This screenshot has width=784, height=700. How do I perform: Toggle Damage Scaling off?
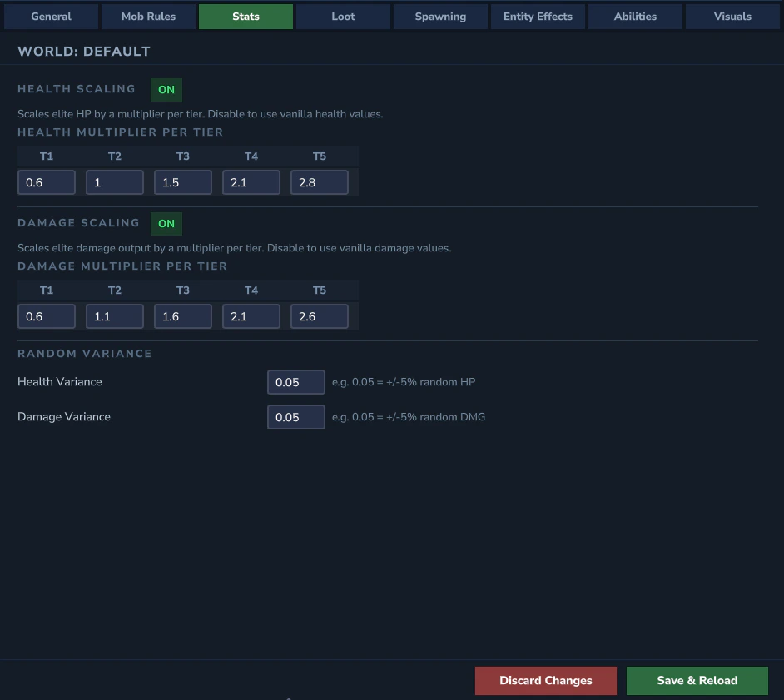[x=166, y=224]
